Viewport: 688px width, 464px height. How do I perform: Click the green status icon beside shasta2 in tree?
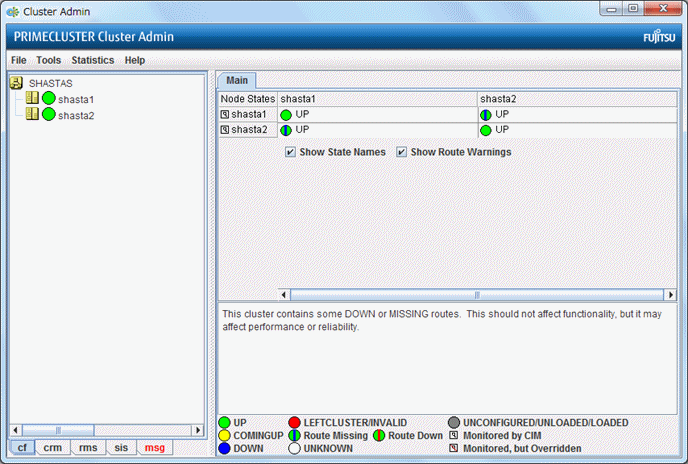(x=48, y=115)
